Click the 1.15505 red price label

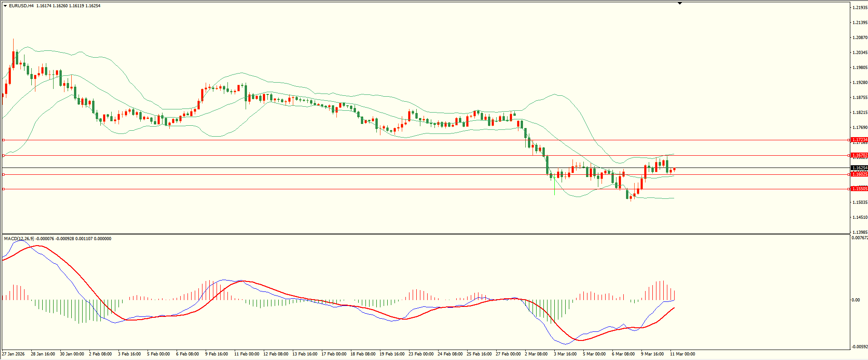click(859, 189)
